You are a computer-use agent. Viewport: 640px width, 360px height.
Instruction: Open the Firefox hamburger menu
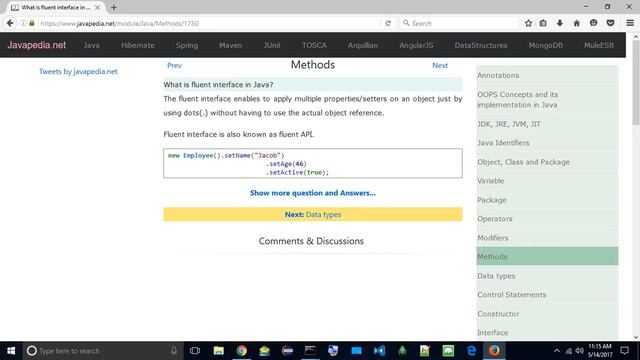click(x=630, y=23)
